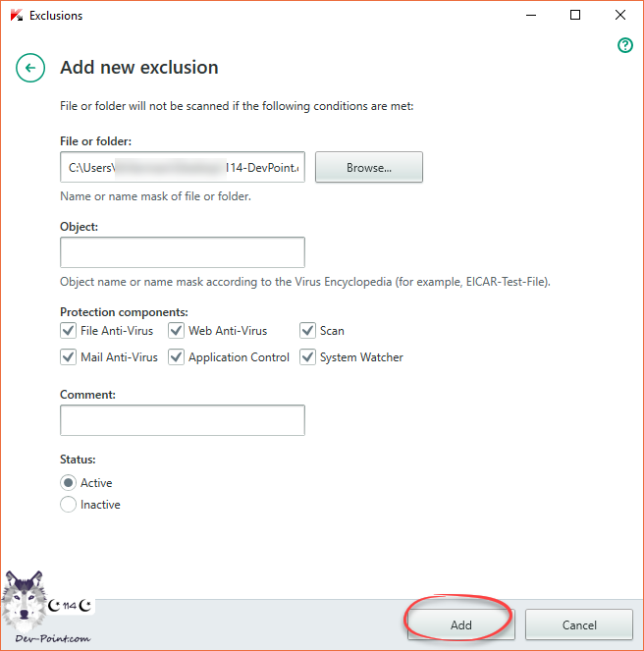This screenshot has height=651, width=644.
Task: Uncheck the File Anti-Virus checkbox
Action: pos(69,331)
